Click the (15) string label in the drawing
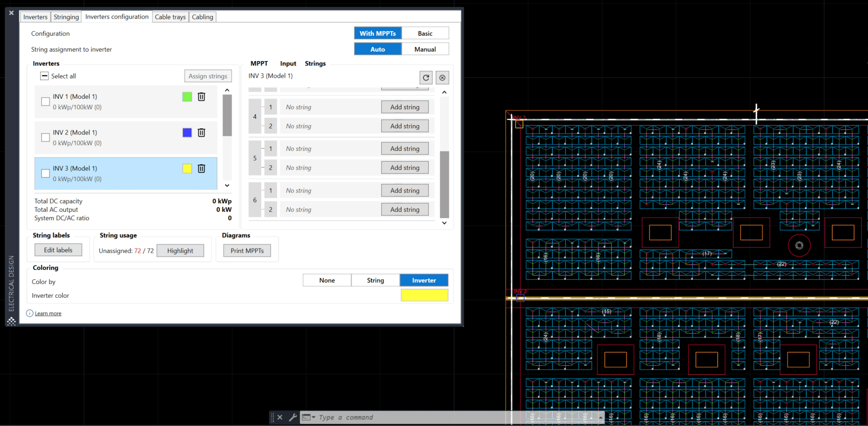Image resolution: width=868 pixels, height=426 pixels. (606, 311)
